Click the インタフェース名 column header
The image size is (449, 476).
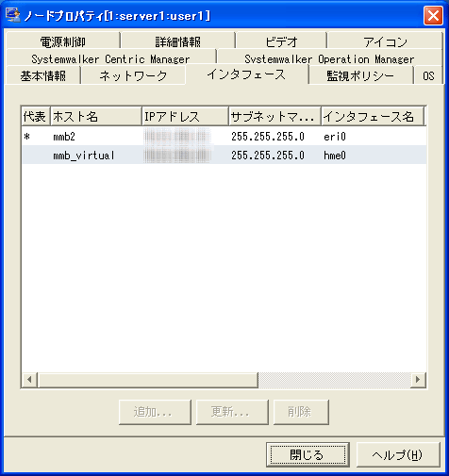[373, 117]
